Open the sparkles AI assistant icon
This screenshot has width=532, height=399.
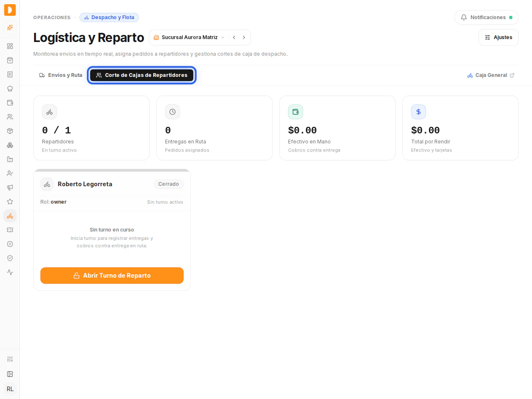tap(10, 27)
